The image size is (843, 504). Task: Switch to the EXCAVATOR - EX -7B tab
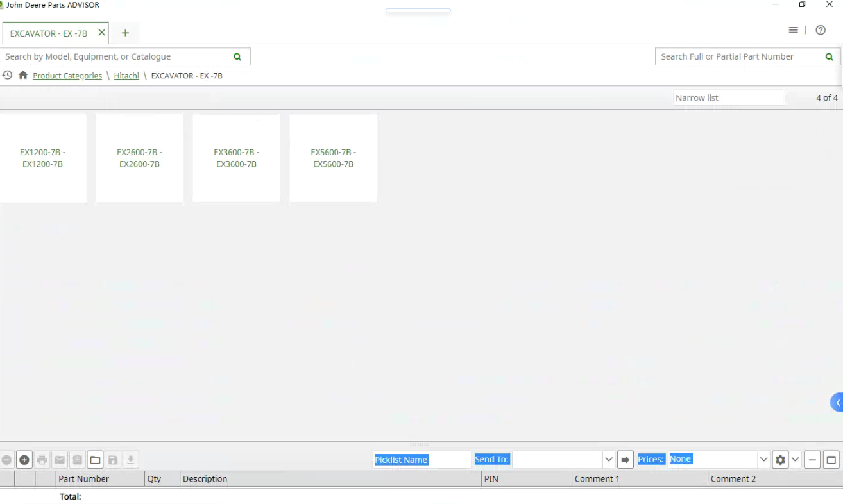pos(49,33)
